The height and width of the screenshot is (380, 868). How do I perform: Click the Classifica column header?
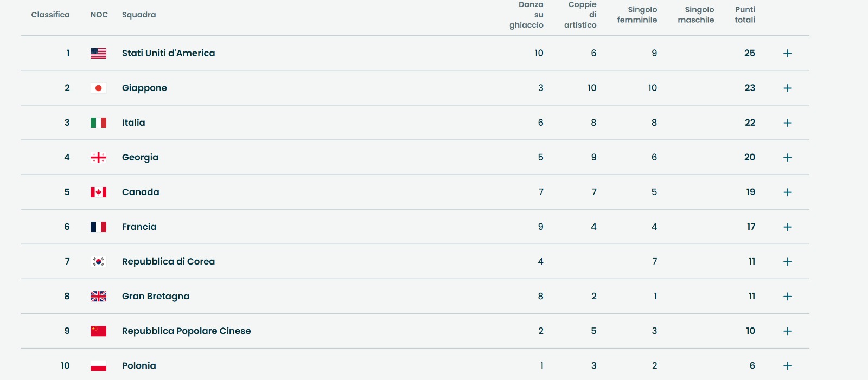pyautogui.click(x=50, y=15)
